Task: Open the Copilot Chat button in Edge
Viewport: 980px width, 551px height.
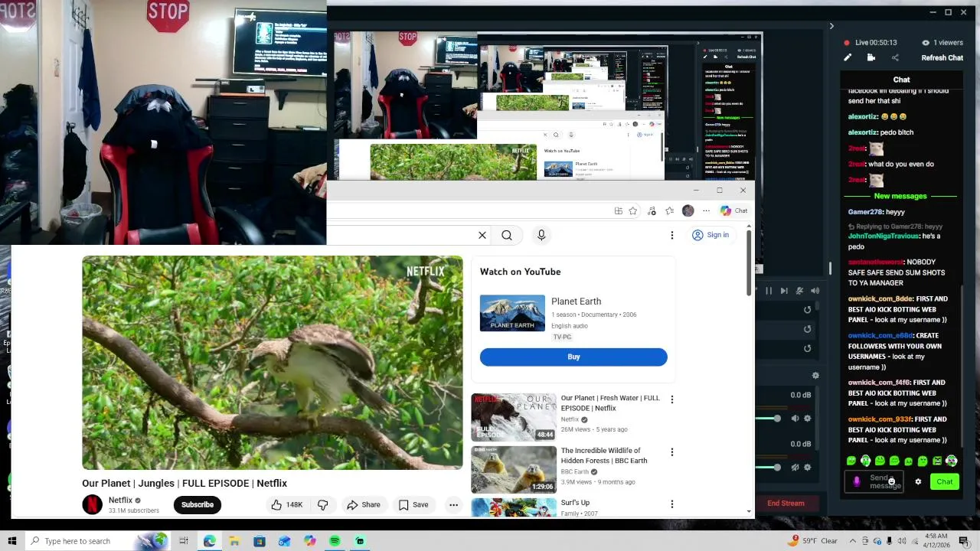Action: tap(733, 211)
